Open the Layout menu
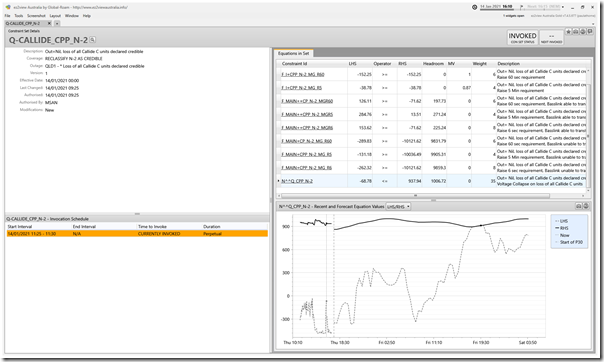Image resolution: width=604 pixels, height=362 pixels. pyautogui.click(x=55, y=16)
